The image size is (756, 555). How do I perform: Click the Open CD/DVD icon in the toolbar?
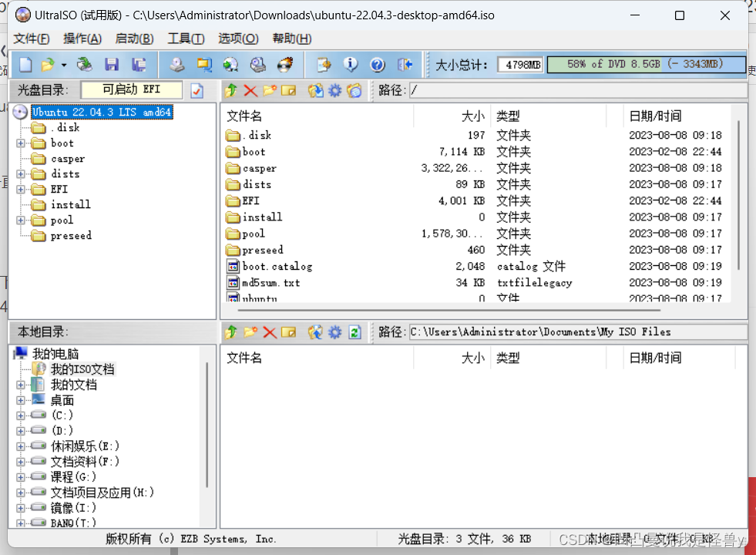tap(84, 65)
